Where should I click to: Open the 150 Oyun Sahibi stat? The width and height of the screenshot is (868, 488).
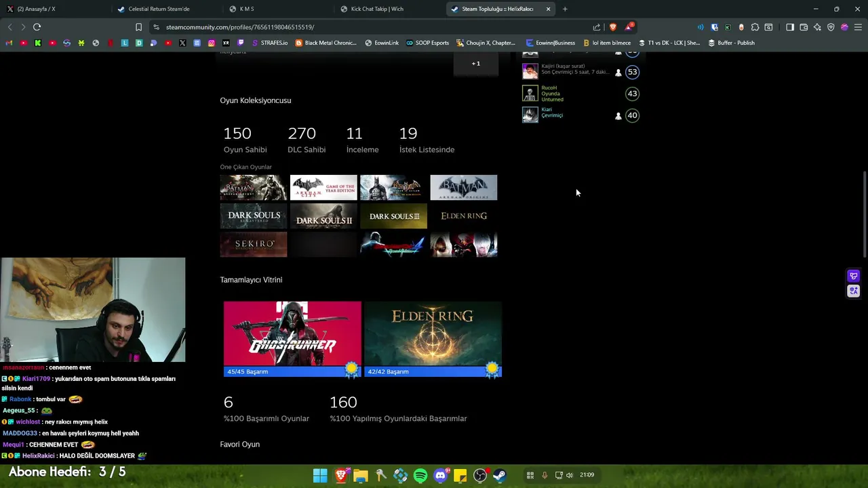pyautogui.click(x=245, y=140)
